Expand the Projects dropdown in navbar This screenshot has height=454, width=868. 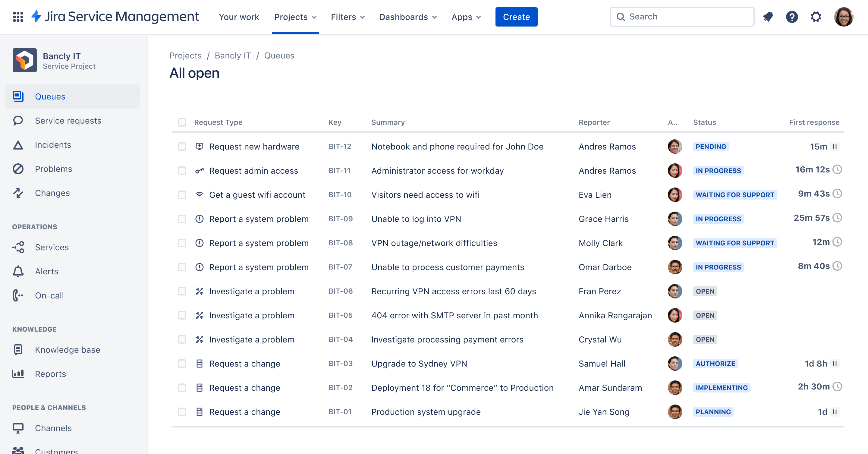(296, 17)
